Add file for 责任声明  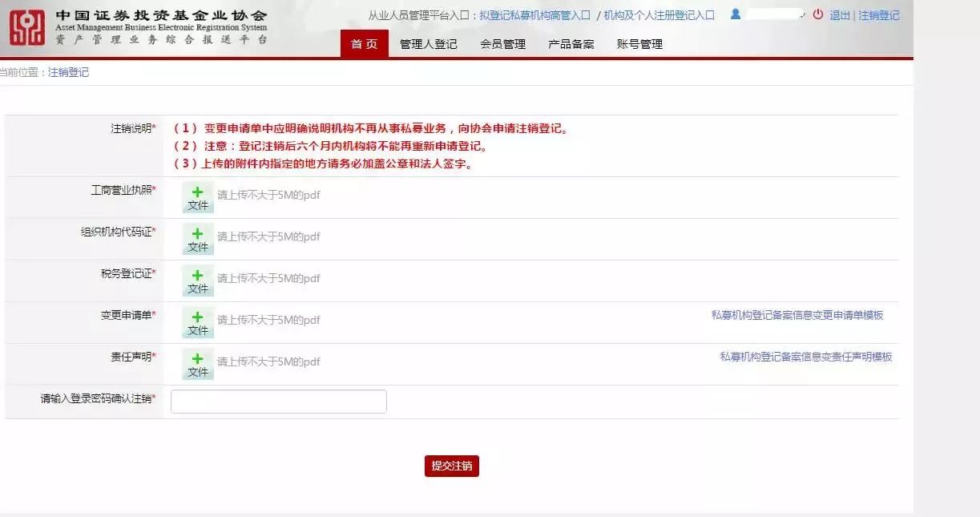(x=198, y=364)
